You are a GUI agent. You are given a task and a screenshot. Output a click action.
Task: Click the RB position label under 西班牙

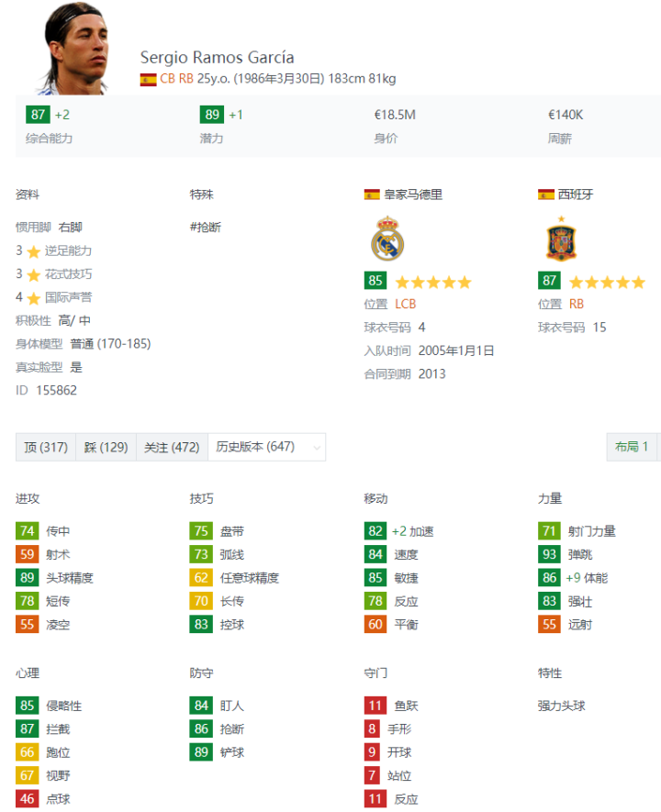coord(577,304)
